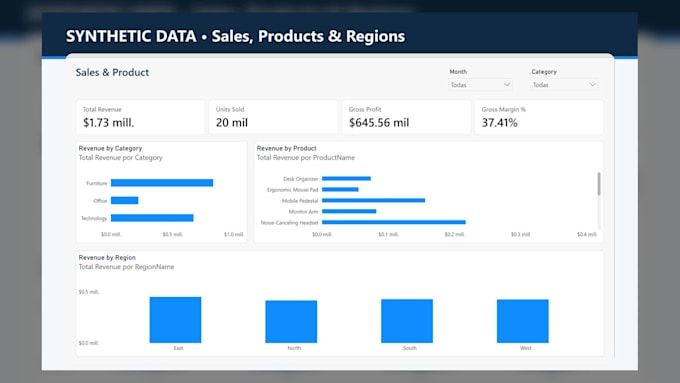
Task: Open the Month filter dropdown
Action: point(480,85)
